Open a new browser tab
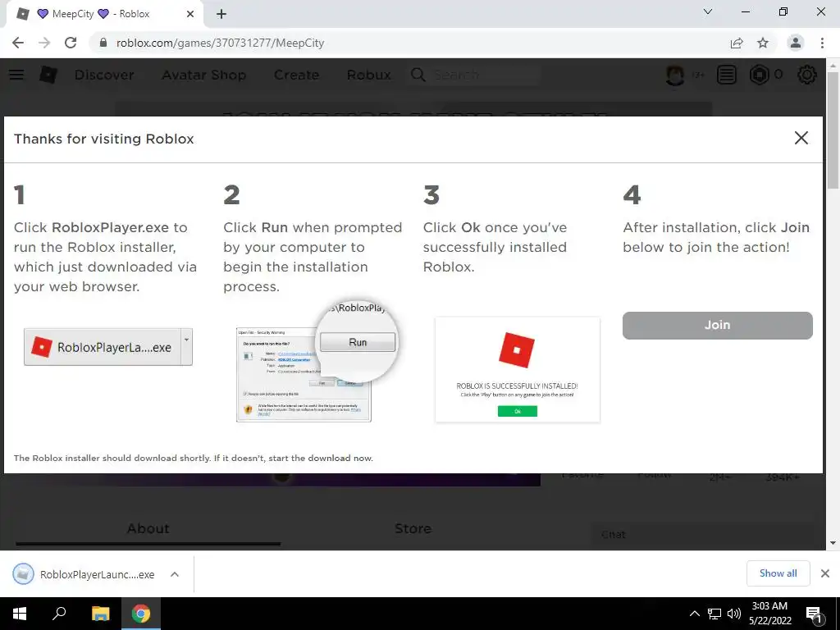This screenshot has height=630, width=840. pyautogui.click(x=221, y=14)
